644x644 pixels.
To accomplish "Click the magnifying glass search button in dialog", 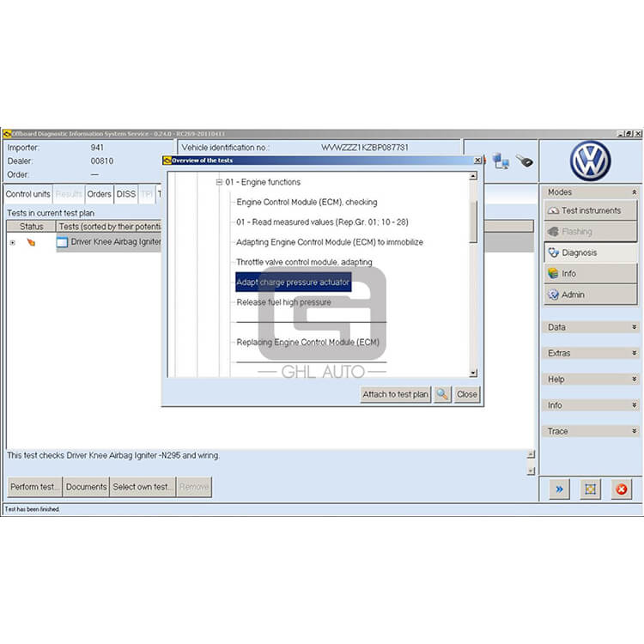I will point(442,394).
